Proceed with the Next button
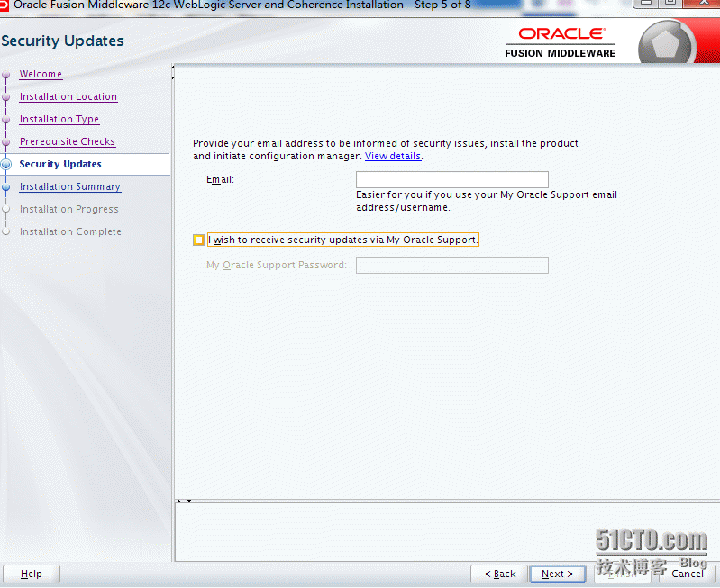The width and height of the screenshot is (720, 588). 558,574
